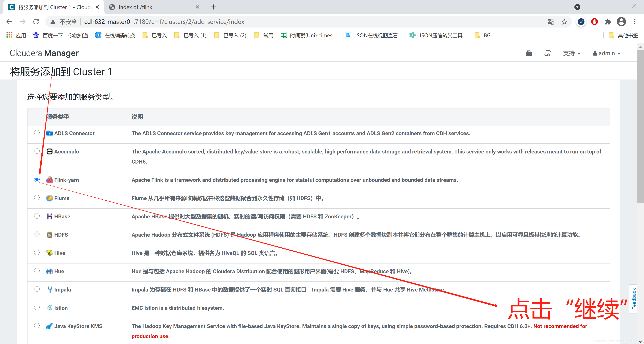Go back to the previous page
The image size is (644, 344).
(9, 22)
